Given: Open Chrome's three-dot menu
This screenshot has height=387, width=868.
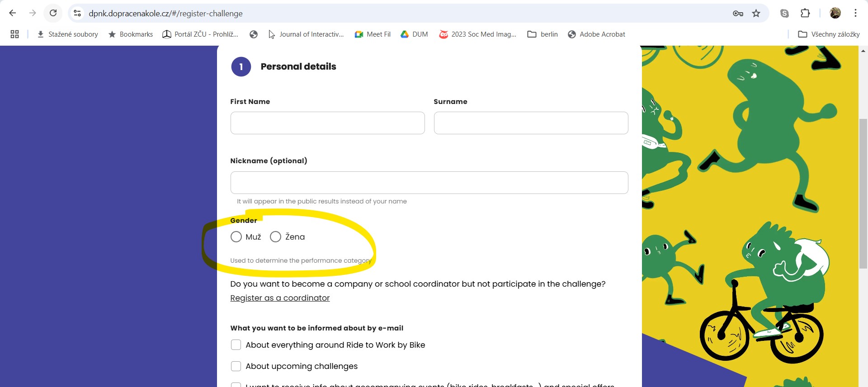Looking at the screenshot, I should click(x=855, y=13).
